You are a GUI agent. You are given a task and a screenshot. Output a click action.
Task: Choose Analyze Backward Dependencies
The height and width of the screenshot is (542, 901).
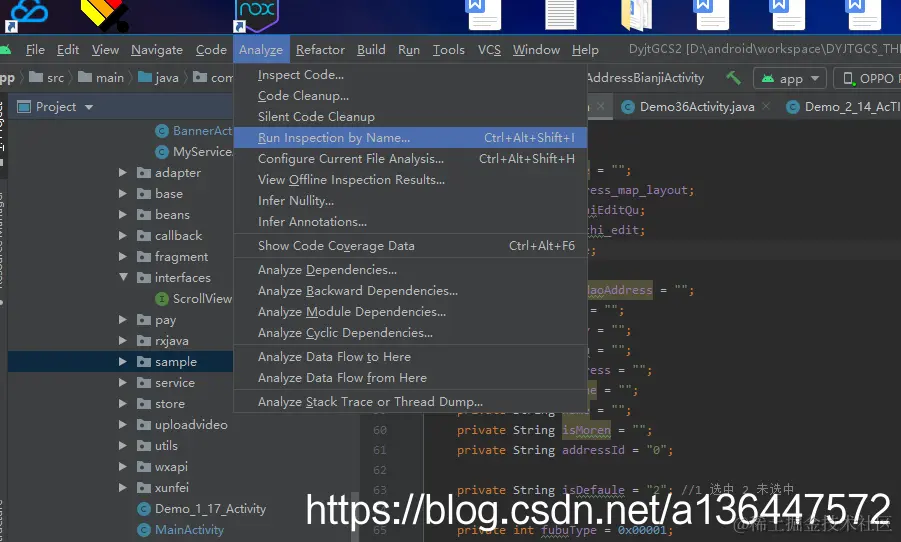(x=410, y=291)
